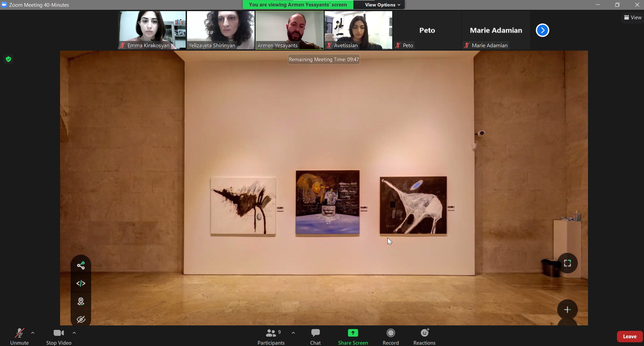Restore the Zoom window size
This screenshot has height=346, width=644.
pos(617,5)
